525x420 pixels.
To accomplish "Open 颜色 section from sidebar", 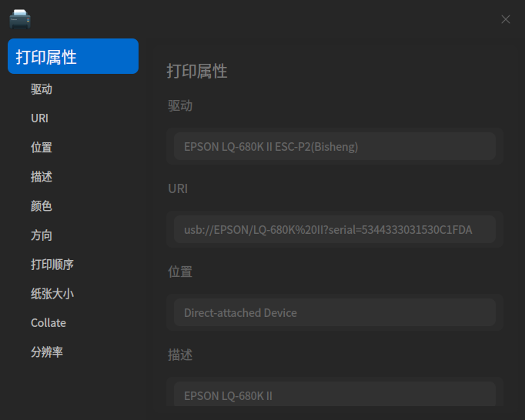I will tap(42, 206).
